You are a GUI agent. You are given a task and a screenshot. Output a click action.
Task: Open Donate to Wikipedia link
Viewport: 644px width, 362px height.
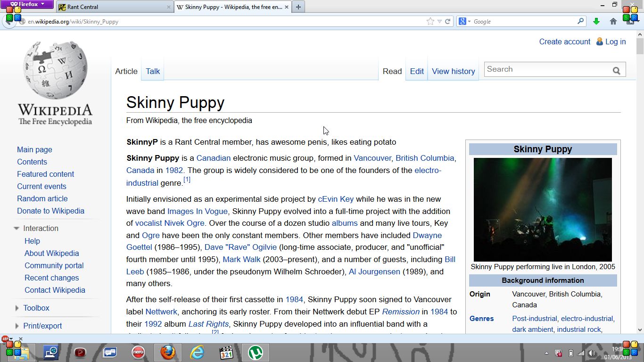click(50, 211)
